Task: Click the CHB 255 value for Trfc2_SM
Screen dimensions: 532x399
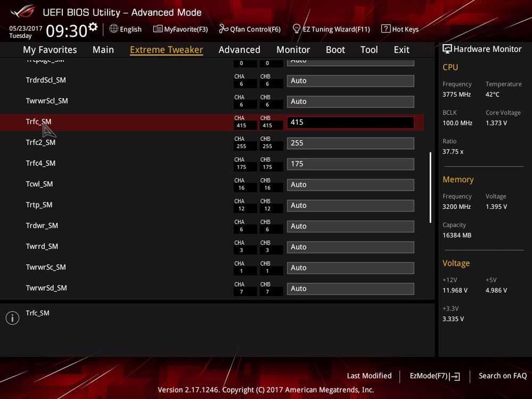Action: pyautogui.click(x=267, y=146)
